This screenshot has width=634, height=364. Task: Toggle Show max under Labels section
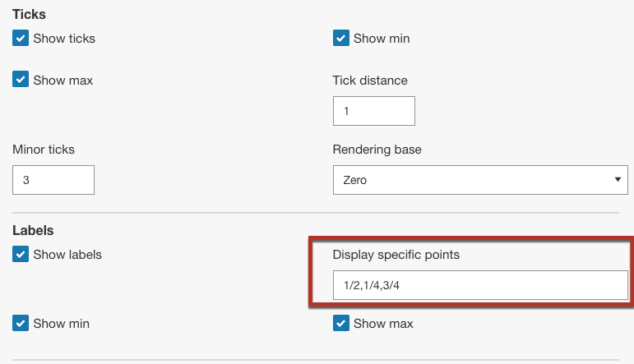(x=341, y=324)
